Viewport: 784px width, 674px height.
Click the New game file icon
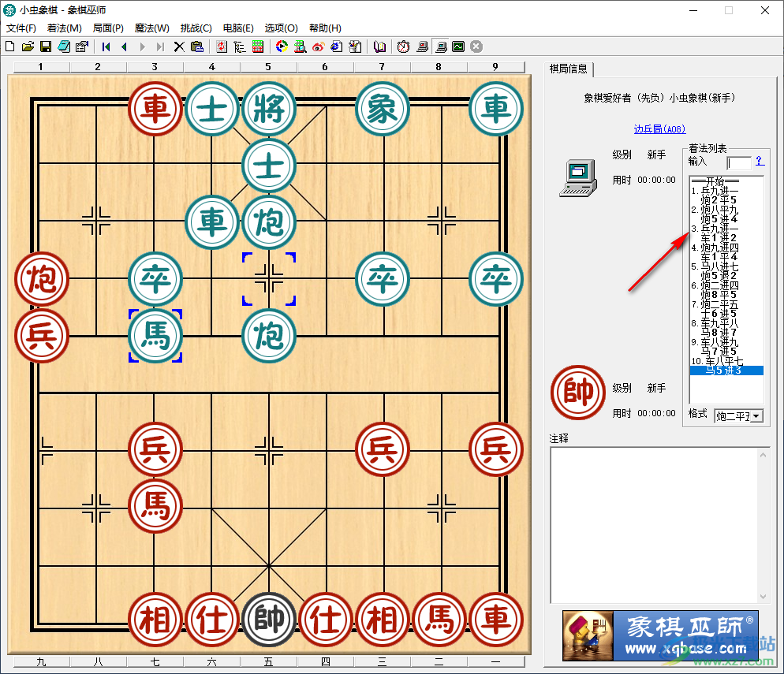click(x=10, y=47)
